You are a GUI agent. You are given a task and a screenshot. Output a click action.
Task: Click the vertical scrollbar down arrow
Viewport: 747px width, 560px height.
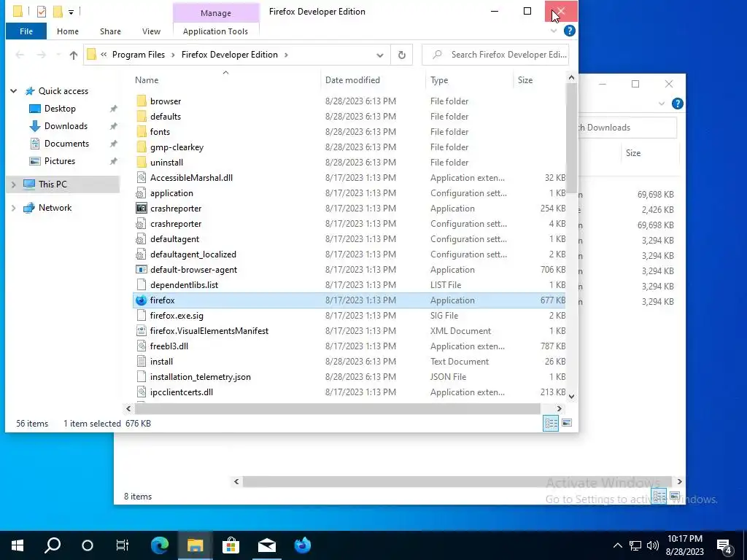572,396
